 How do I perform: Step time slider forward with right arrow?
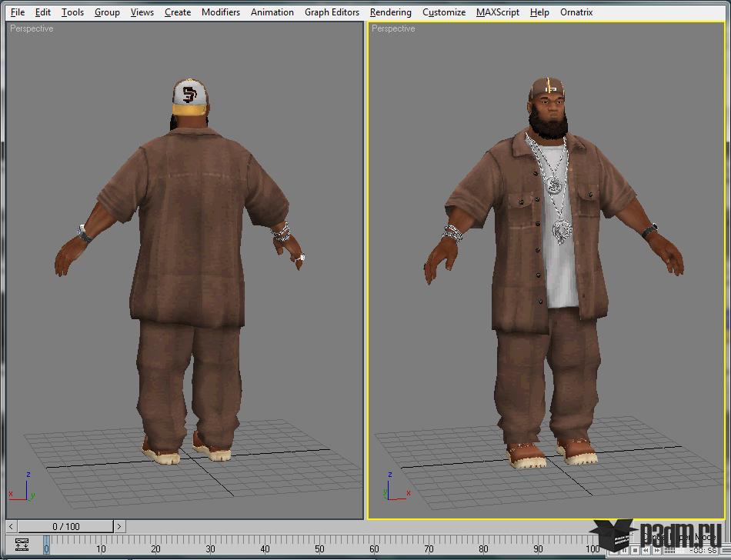coord(119,526)
